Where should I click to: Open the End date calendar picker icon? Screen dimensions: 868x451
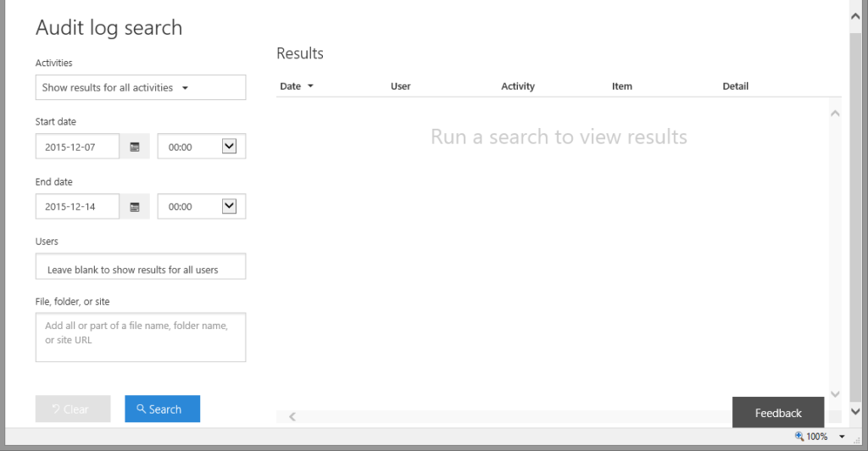click(x=135, y=207)
